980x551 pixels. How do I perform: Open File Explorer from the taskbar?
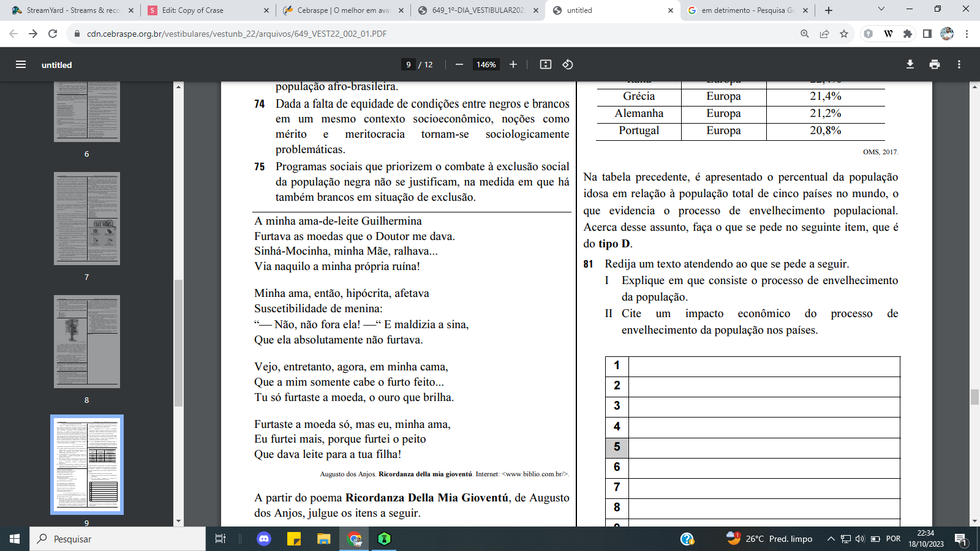[323, 539]
